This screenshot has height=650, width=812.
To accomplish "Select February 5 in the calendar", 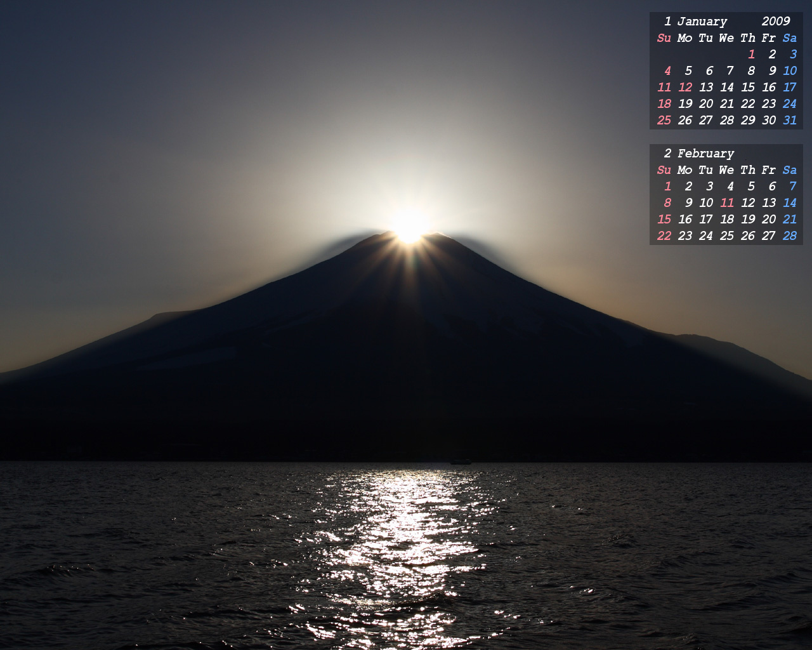I will [x=751, y=187].
